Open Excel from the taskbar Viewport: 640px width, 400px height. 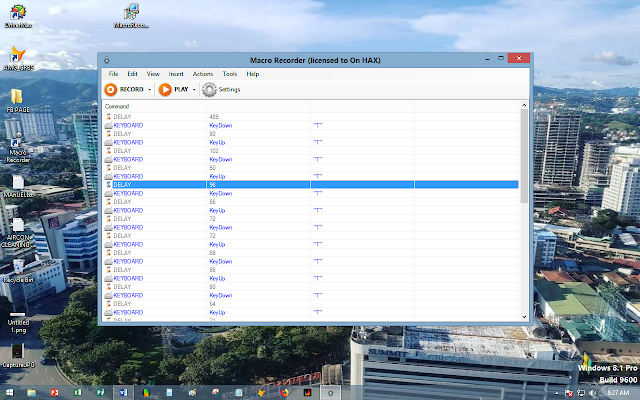(x=77, y=393)
